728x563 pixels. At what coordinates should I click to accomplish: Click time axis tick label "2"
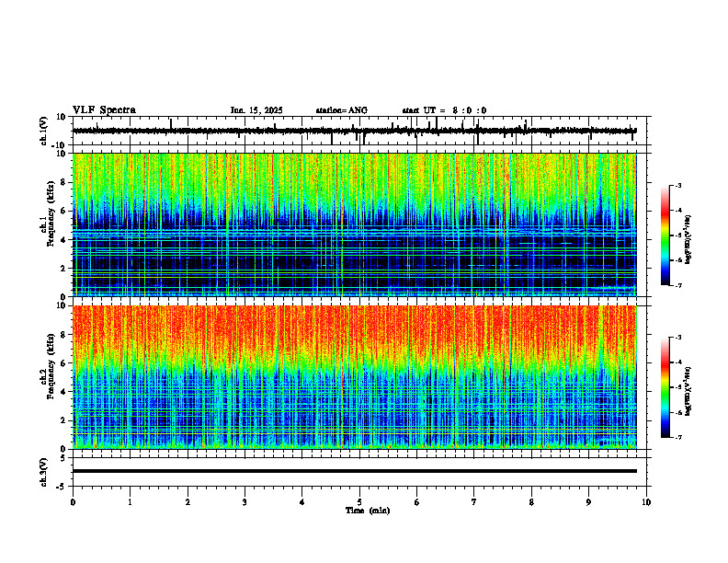pyautogui.click(x=188, y=502)
